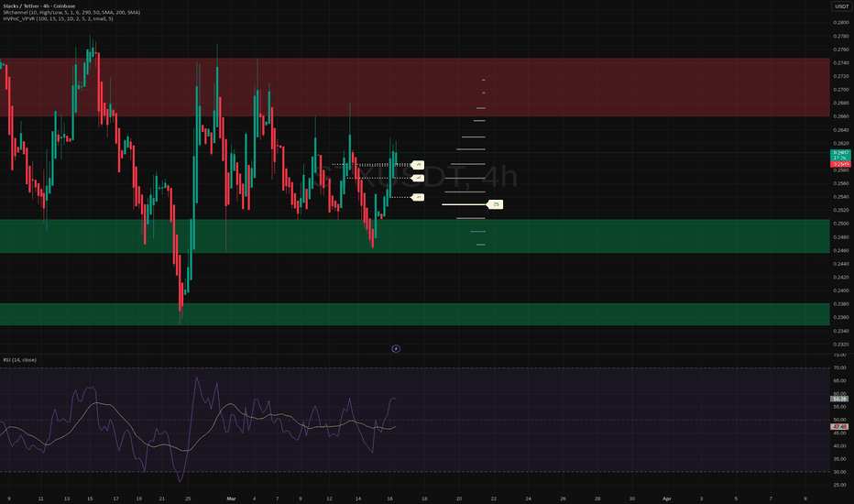Click the pink RSI average value label

click(839, 427)
